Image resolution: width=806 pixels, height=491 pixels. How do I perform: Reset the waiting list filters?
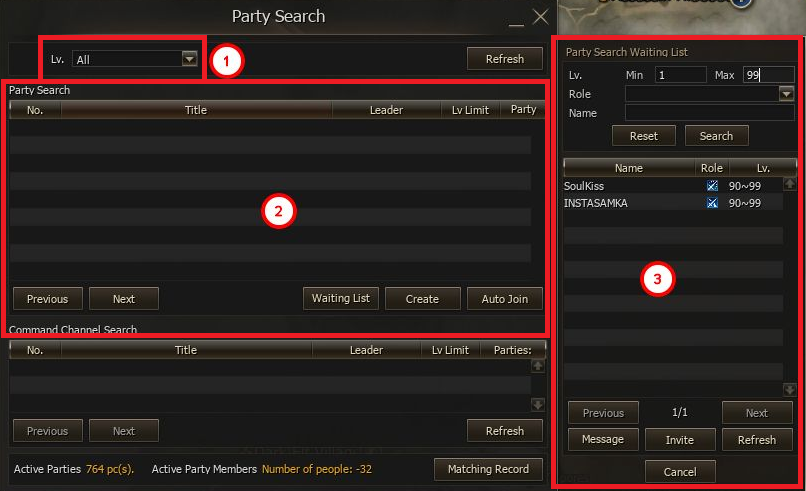click(643, 136)
